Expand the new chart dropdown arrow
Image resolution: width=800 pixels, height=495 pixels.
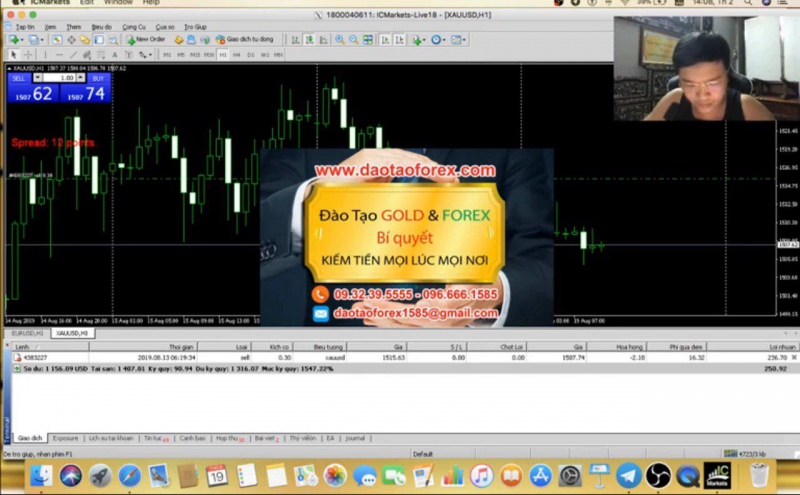[22, 40]
